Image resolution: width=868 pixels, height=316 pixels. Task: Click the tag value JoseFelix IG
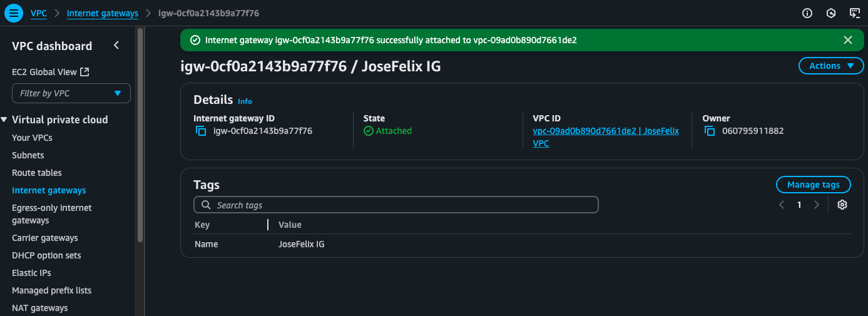click(302, 244)
